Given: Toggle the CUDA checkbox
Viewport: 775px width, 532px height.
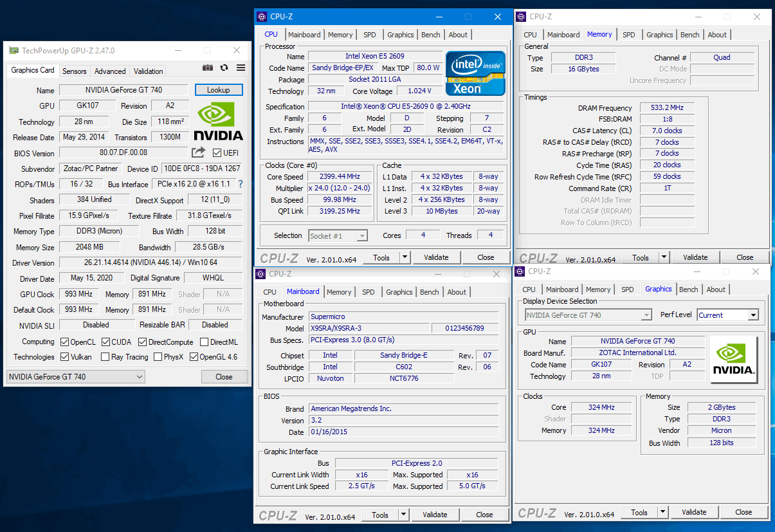Looking at the screenshot, I should pos(105,342).
